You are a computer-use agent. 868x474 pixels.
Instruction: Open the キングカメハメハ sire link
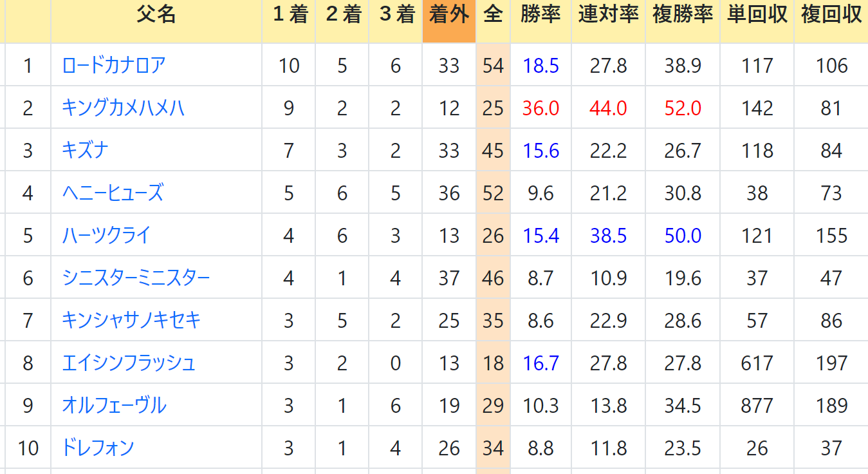[x=124, y=108]
